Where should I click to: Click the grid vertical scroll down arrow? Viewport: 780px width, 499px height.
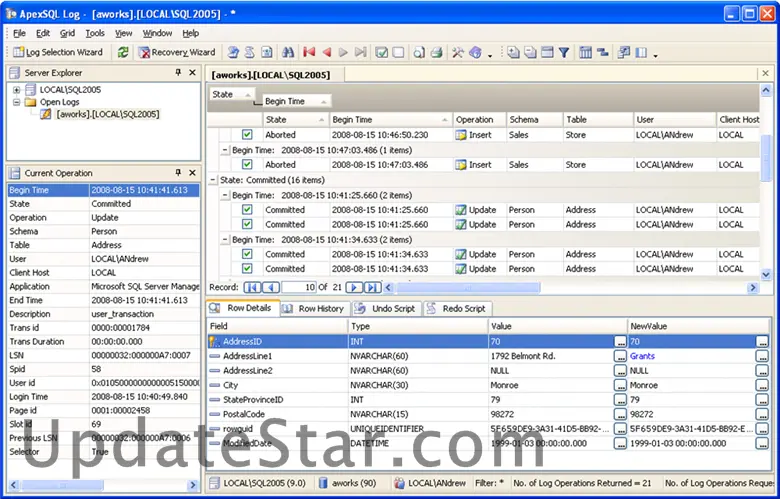coord(766,274)
